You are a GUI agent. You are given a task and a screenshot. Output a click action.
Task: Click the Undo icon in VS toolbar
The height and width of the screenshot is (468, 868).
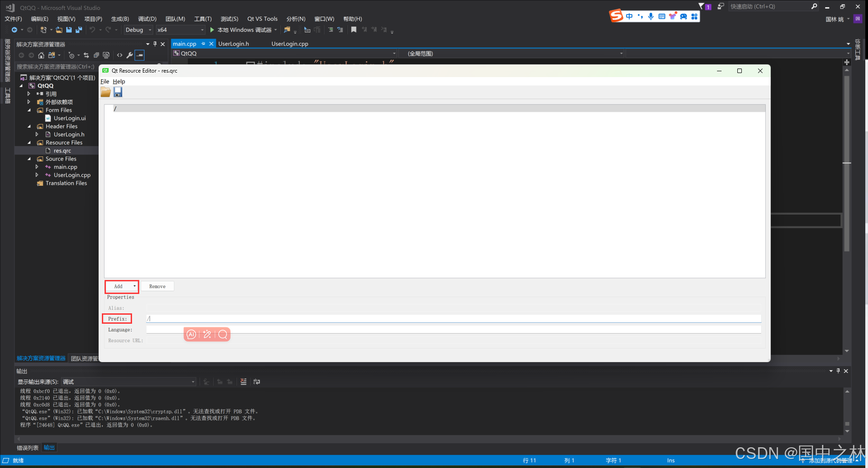point(92,30)
